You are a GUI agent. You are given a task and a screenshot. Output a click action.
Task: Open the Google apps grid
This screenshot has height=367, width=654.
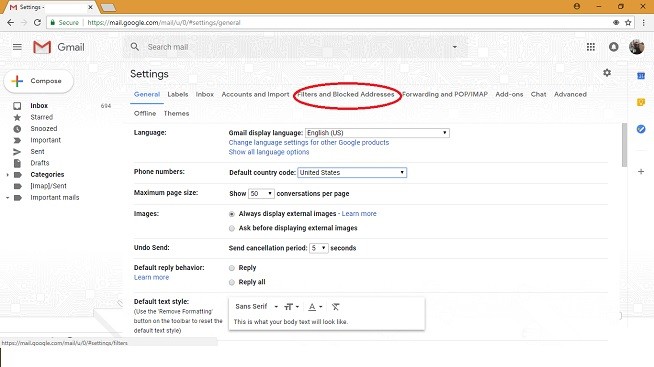click(591, 47)
